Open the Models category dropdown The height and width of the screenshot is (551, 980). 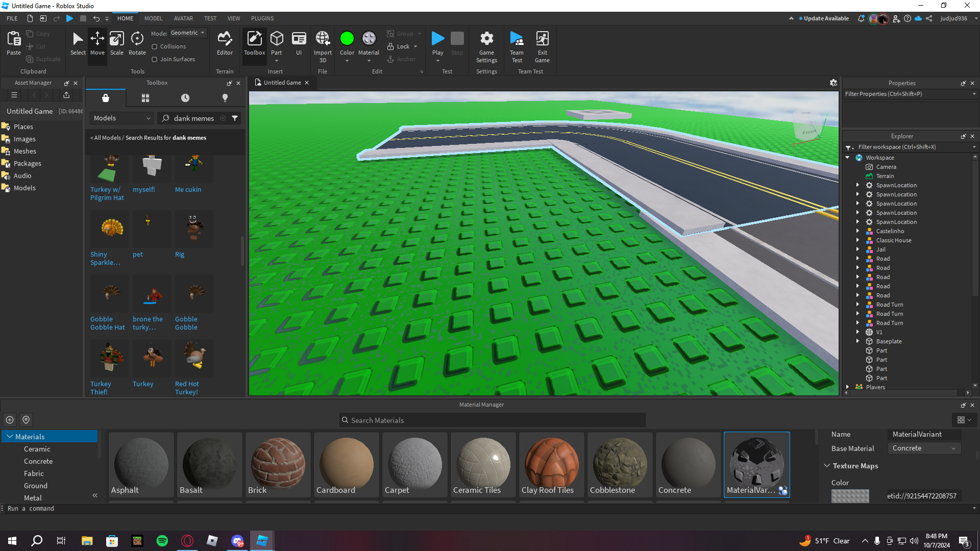[x=122, y=118]
